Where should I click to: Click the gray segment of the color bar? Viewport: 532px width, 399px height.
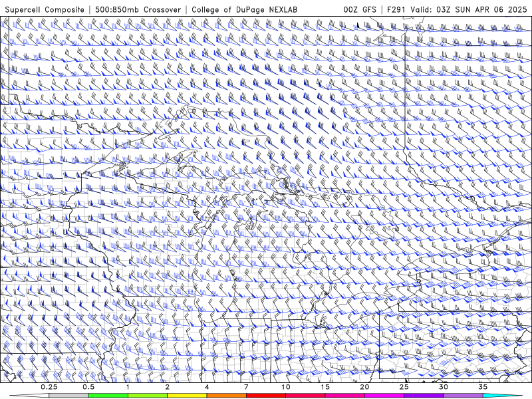click(69, 396)
